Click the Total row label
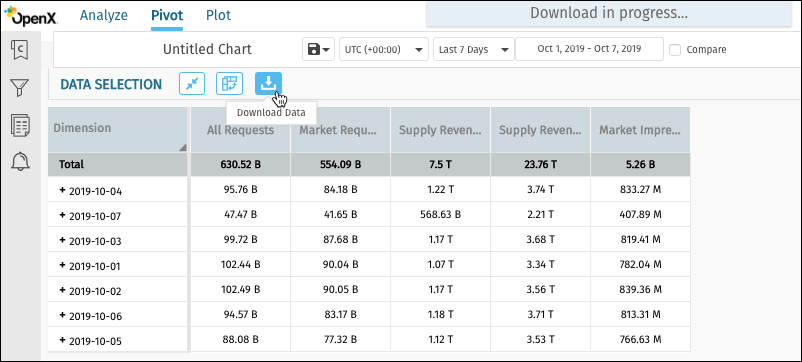 coord(71,165)
